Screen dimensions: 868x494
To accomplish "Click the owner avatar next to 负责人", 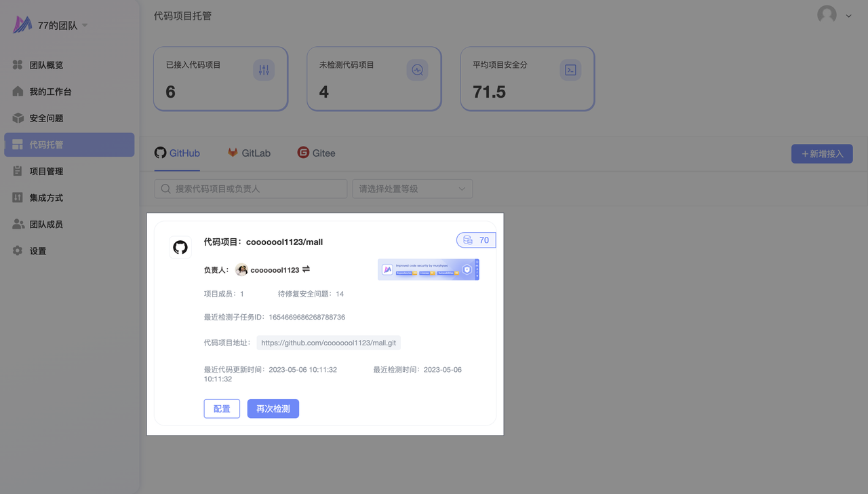I will tap(241, 270).
